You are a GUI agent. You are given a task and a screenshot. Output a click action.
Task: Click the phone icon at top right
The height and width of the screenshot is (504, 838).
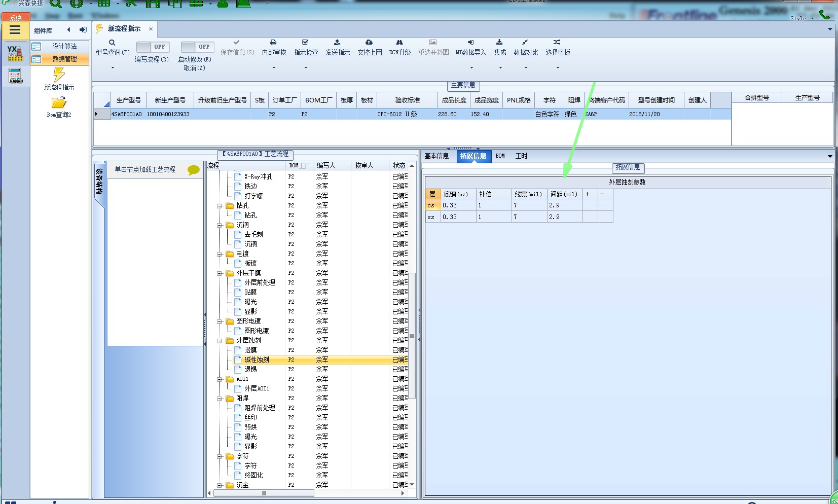pos(825,14)
